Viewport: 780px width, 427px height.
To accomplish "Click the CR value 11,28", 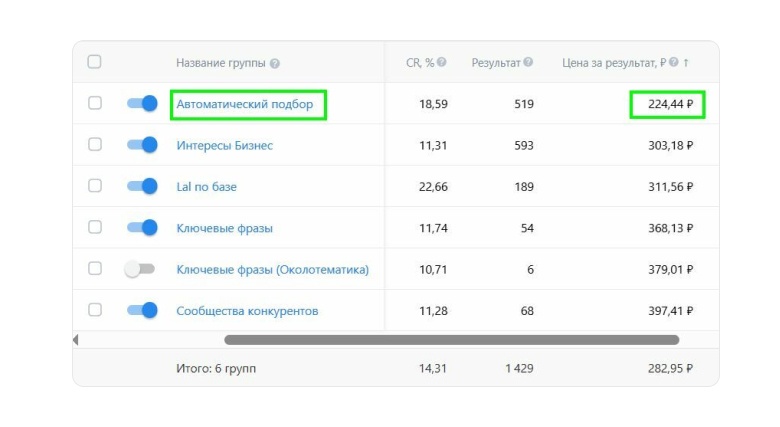I will (433, 311).
